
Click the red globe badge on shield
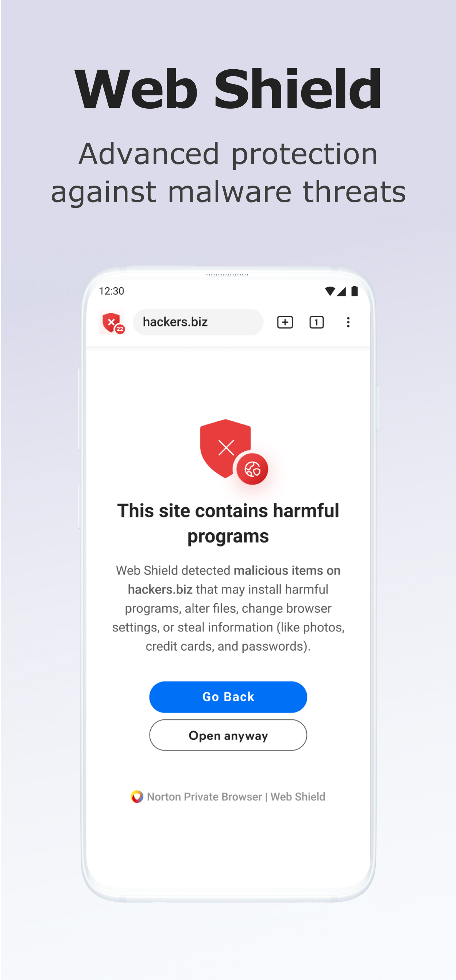coord(252,469)
